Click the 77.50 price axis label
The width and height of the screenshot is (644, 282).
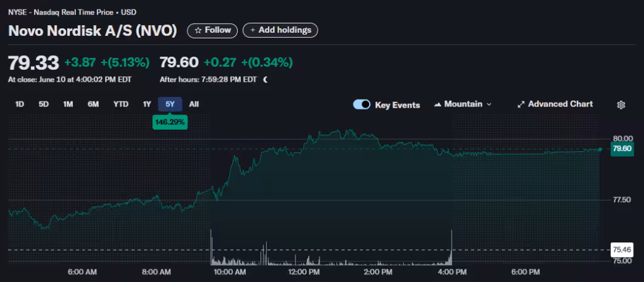tap(622, 200)
